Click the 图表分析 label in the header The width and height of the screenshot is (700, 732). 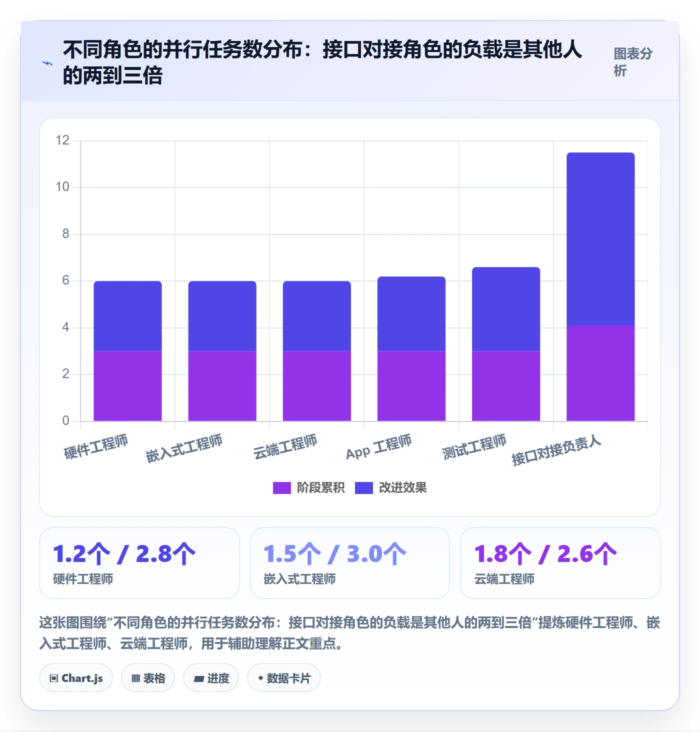[633, 62]
